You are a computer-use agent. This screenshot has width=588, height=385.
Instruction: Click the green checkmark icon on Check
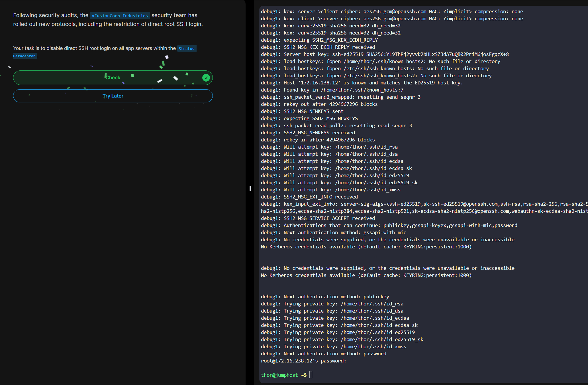[206, 78]
